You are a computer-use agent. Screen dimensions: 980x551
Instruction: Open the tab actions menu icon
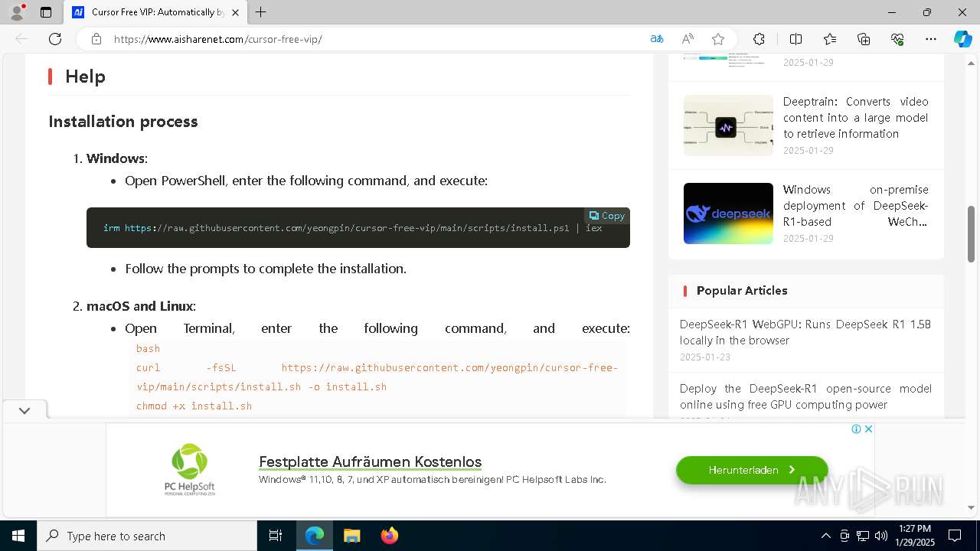tap(46, 12)
